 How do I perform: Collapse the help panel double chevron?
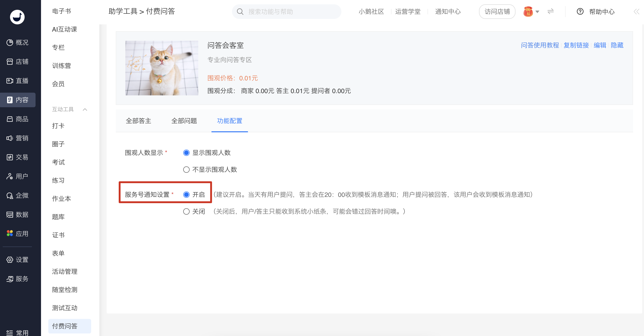coord(636,11)
